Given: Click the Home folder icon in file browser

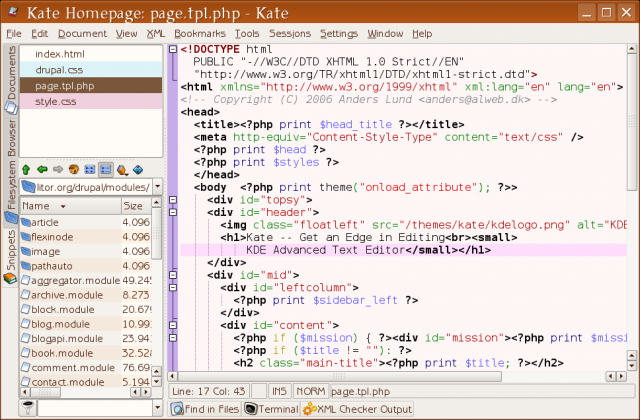Looking at the screenshot, I should point(74,169).
